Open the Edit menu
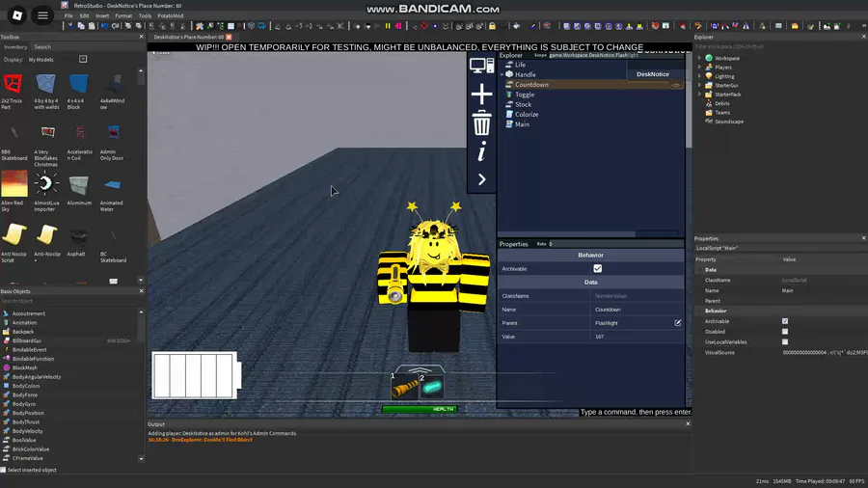Screen dimensions: 868x488 [84, 16]
